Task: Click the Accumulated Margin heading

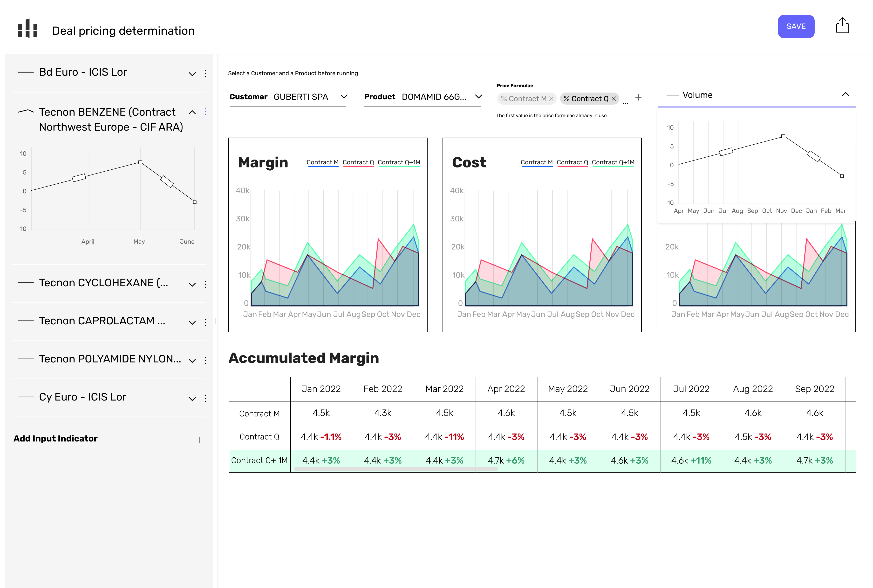Action: pos(304,358)
